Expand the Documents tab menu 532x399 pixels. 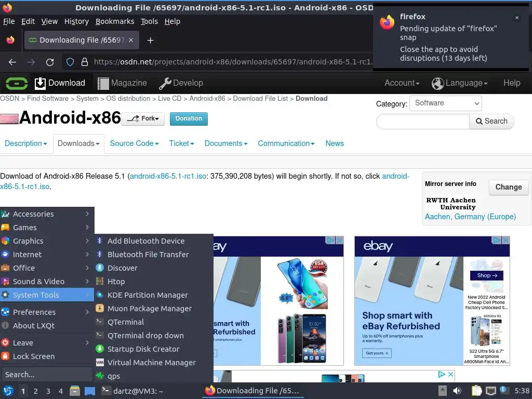(x=226, y=143)
